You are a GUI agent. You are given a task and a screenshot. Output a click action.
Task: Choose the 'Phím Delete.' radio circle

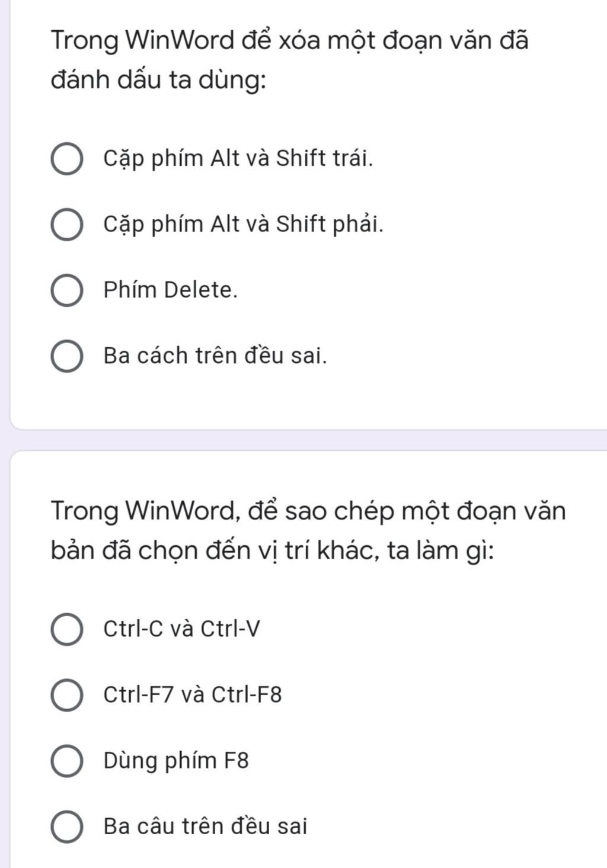point(66,290)
